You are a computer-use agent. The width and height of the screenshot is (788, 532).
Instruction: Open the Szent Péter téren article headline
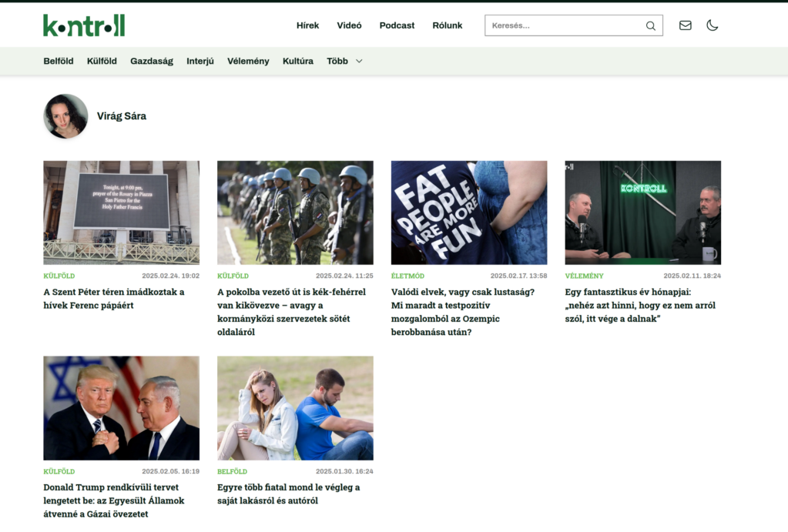pos(114,299)
